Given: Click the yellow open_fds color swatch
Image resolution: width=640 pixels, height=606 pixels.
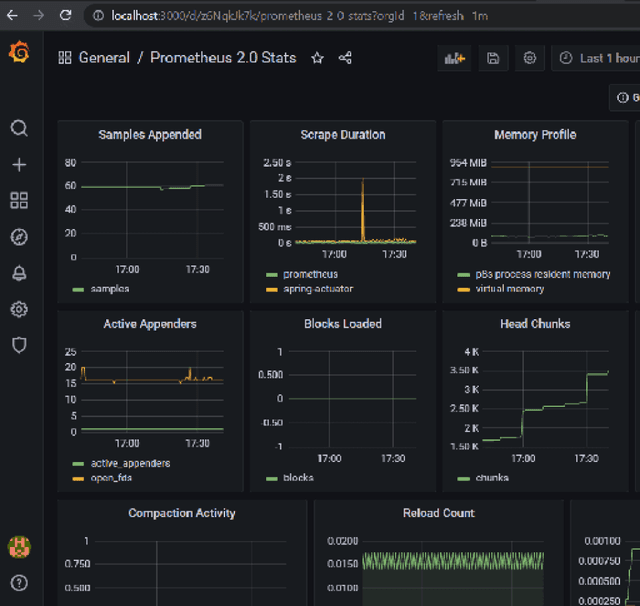Looking at the screenshot, I should coord(78,479).
